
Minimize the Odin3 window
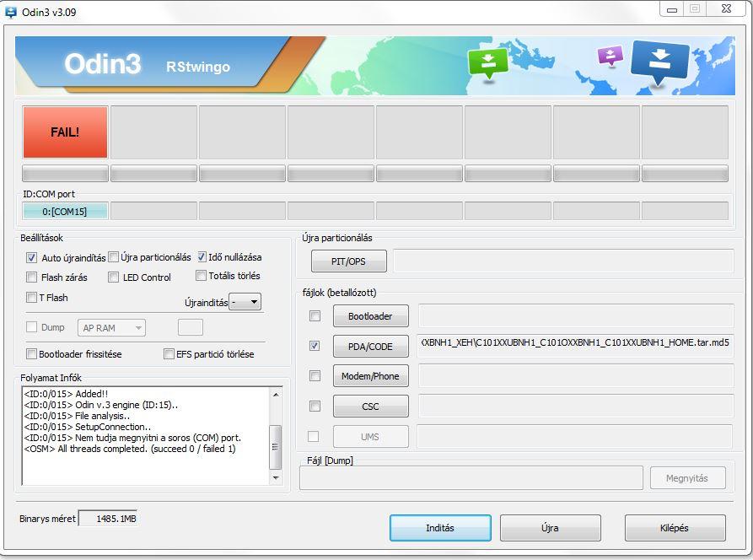click(x=672, y=9)
